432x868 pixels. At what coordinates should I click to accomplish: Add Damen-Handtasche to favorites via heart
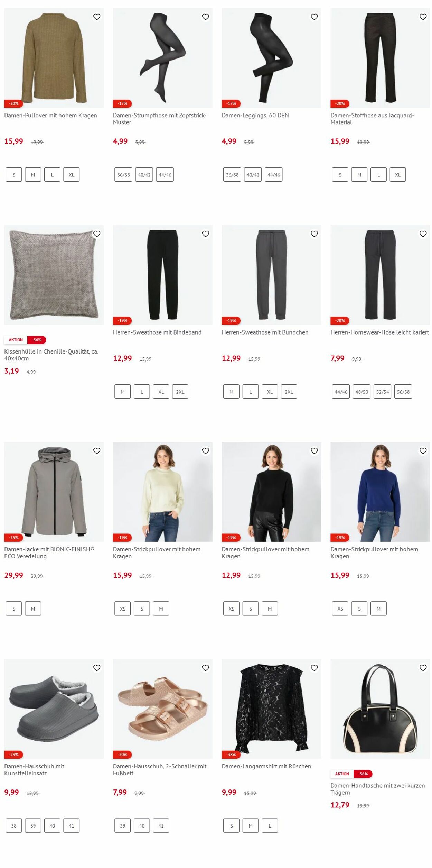(x=423, y=668)
